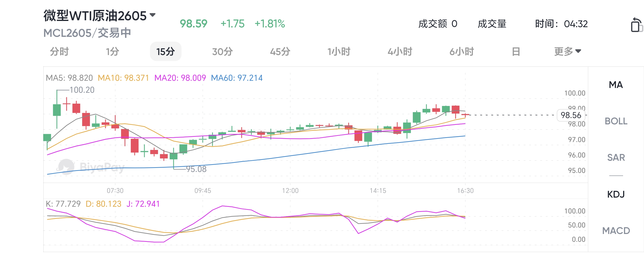
Task: Expand the 更多 timeframe dropdown
Action: tap(568, 51)
